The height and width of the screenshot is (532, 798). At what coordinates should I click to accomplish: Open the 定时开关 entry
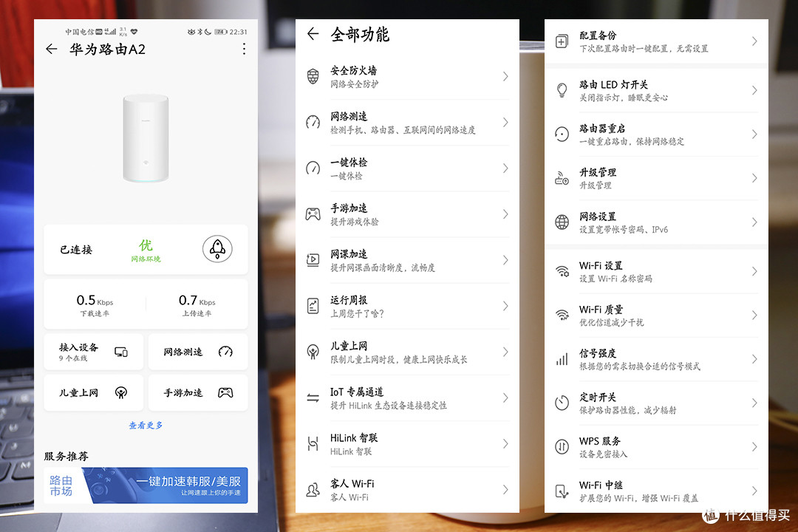click(657, 403)
